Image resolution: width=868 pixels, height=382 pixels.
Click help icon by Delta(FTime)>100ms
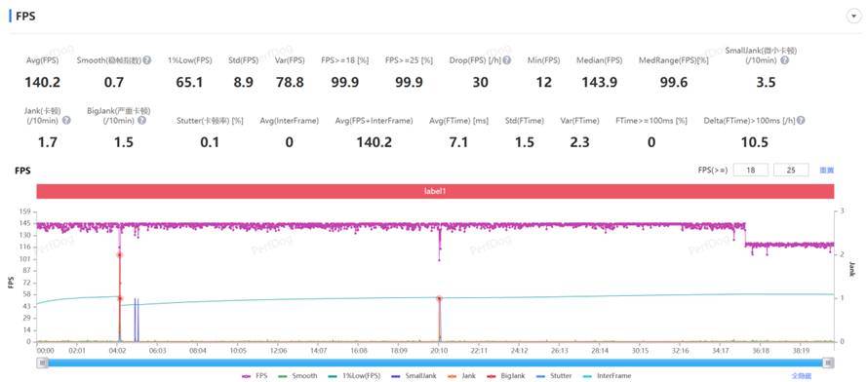coord(801,120)
